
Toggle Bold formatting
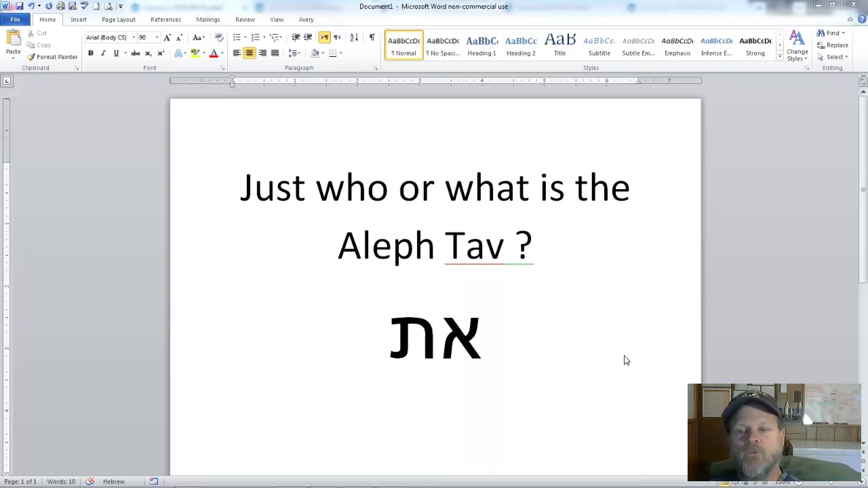click(x=90, y=53)
